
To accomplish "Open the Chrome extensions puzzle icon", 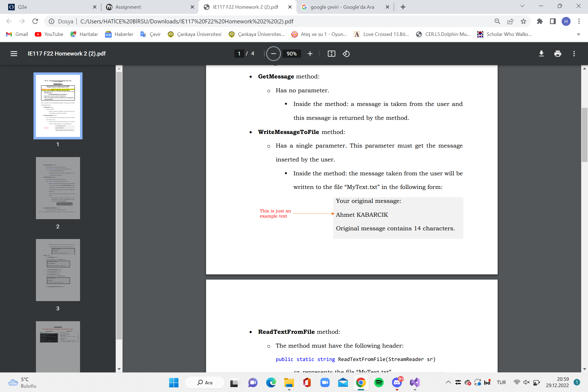I will pos(540,21).
